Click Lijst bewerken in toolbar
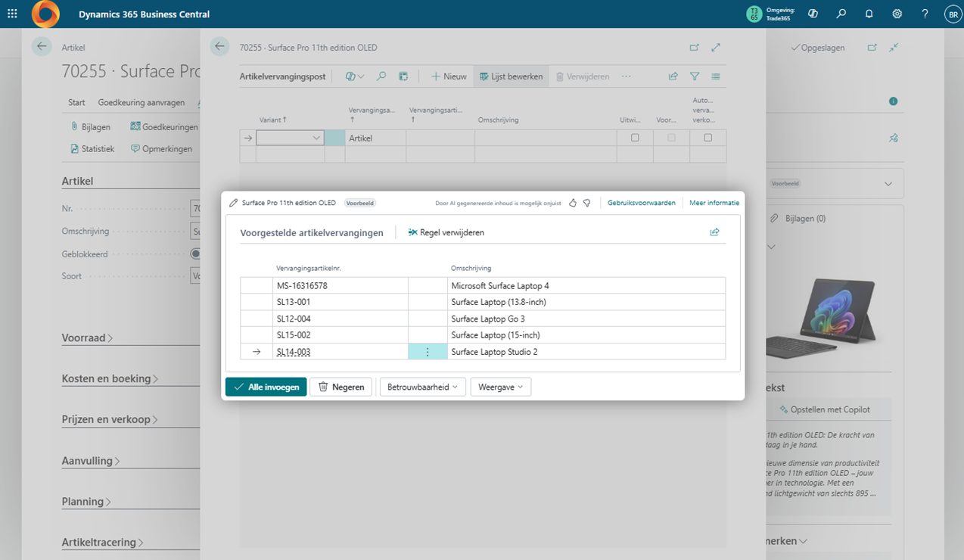Viewport: 964px width, 560px height. click(511, 76)
